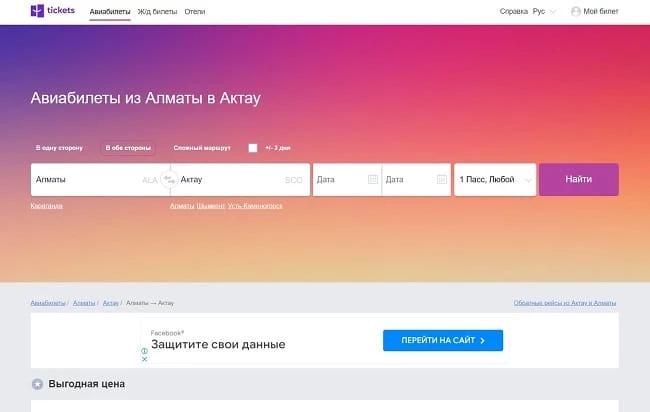The height and width of the screenshot is (412, 650).
Task: Open Мой билет account link
Action: 601,12
